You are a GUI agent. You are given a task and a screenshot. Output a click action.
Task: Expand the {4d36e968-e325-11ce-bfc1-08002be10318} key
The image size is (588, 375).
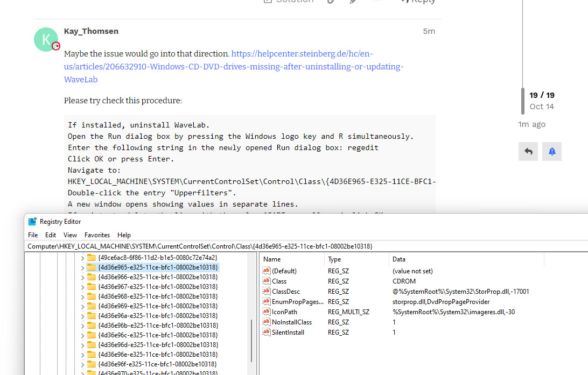click(x=82, y=296)
